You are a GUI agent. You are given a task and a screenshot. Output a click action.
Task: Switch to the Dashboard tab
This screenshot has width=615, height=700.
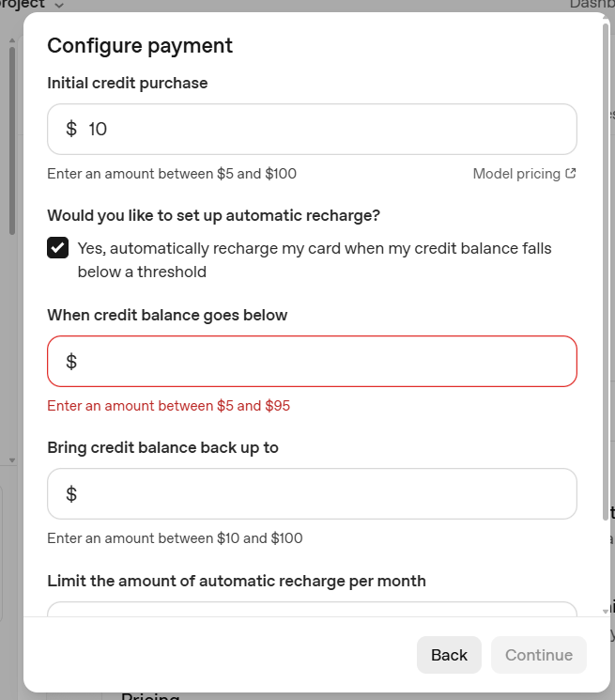pyautogui.click(x=592, y=4)
